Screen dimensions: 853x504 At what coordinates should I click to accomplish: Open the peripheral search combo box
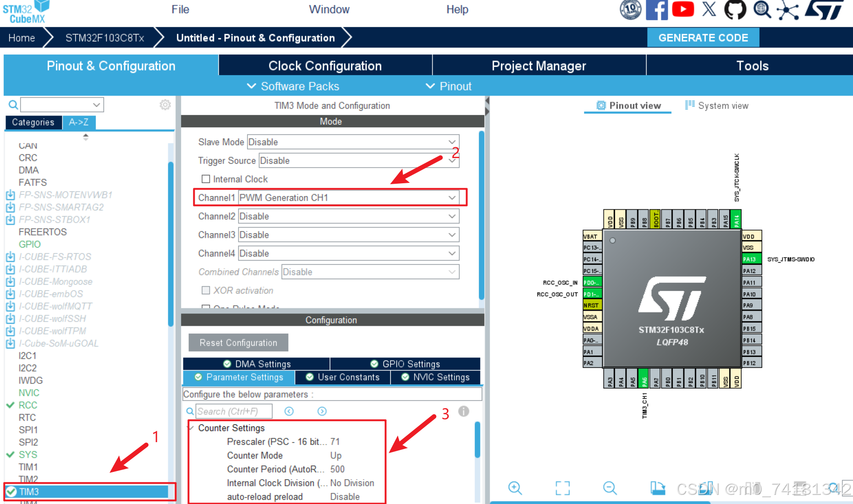click(x=62, y=105)
